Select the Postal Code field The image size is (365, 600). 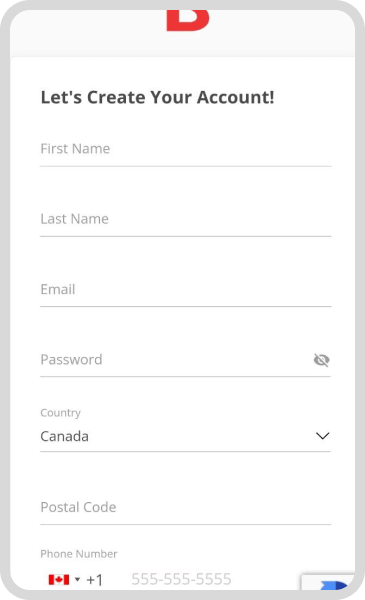coord(186,507)
